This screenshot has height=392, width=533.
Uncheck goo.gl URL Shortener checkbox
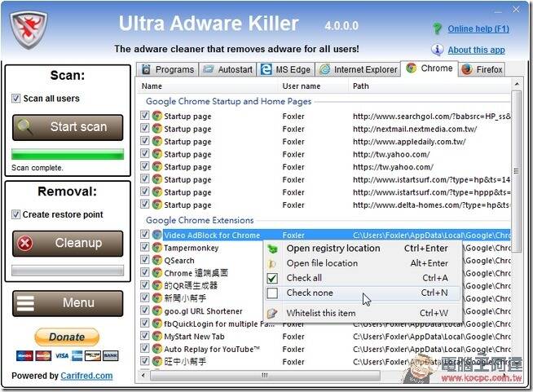[145, 310]
